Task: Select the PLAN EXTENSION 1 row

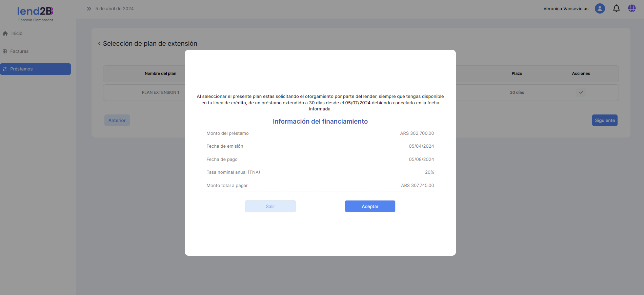Action: coord(160,92)
